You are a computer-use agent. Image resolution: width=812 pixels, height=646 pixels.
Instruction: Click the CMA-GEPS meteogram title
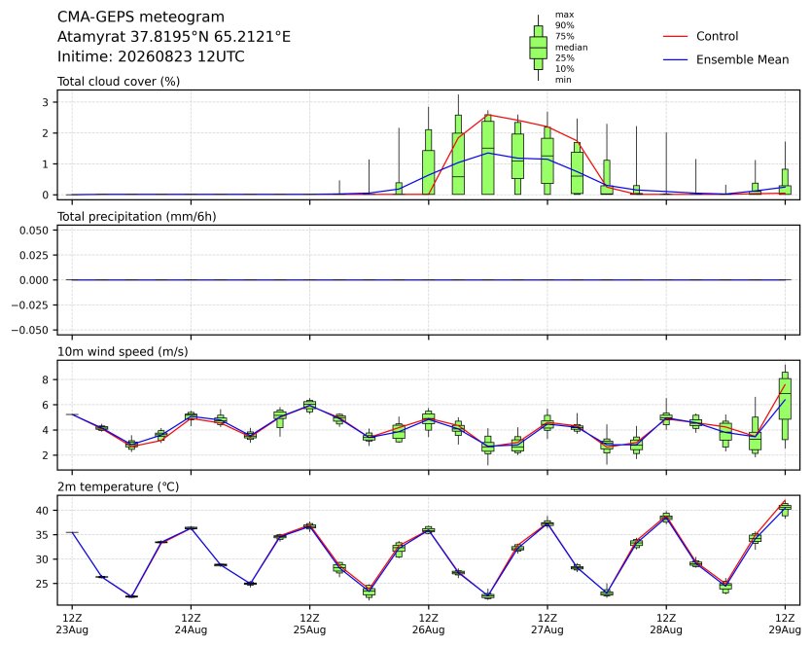(x=141, y=18)
